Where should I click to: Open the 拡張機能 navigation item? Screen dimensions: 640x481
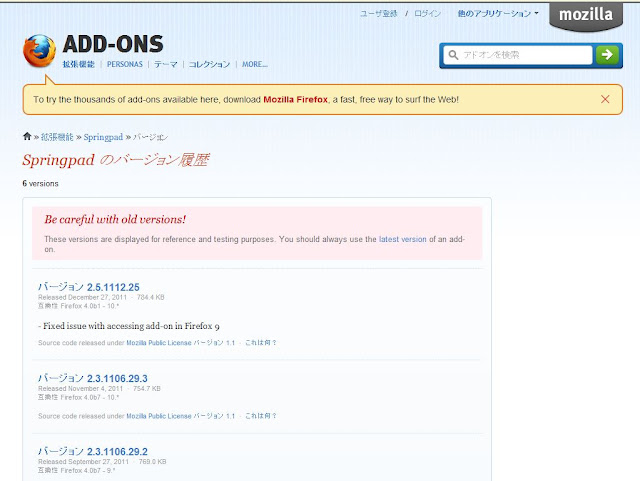tap(79, 64)
